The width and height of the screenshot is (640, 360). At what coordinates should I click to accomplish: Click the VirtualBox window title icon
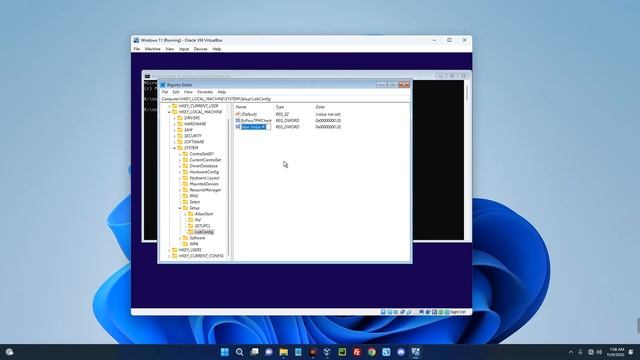tap(136, 40)
